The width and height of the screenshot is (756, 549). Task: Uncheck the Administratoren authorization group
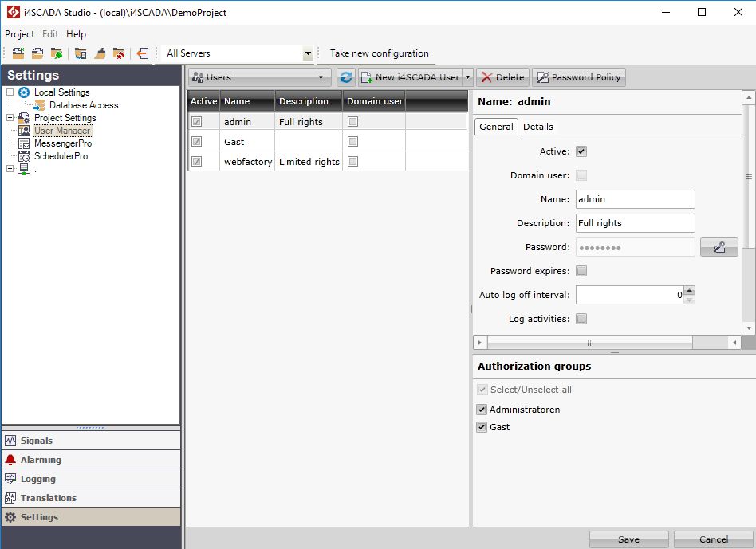point(482,410)
